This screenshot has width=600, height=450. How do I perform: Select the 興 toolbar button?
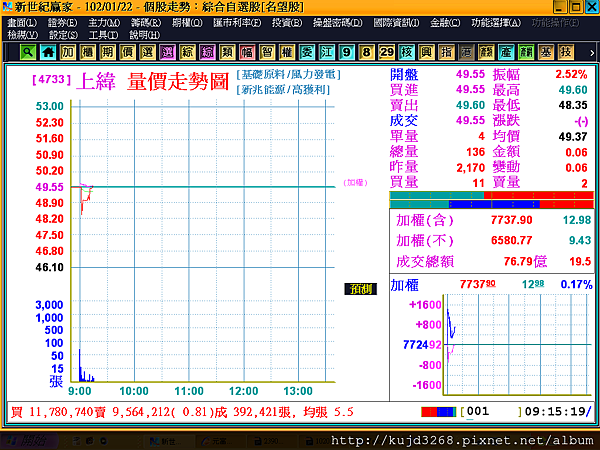tap(426, 52)
